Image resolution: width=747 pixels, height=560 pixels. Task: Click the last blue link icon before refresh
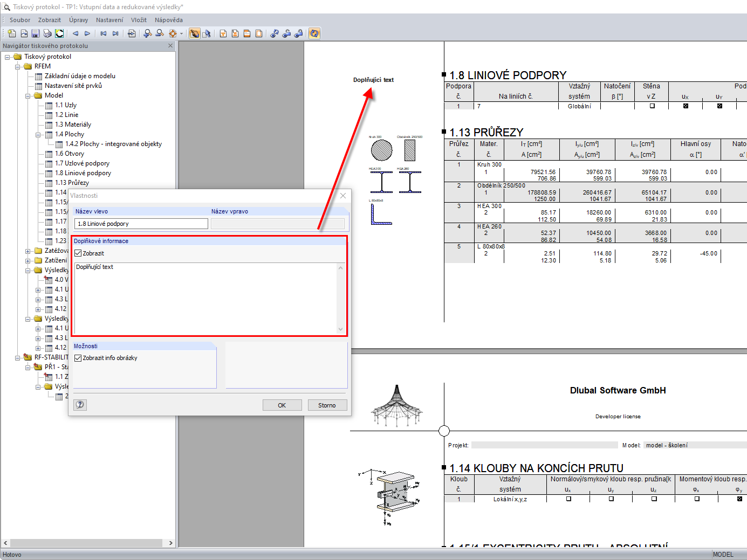click(298, 33)
